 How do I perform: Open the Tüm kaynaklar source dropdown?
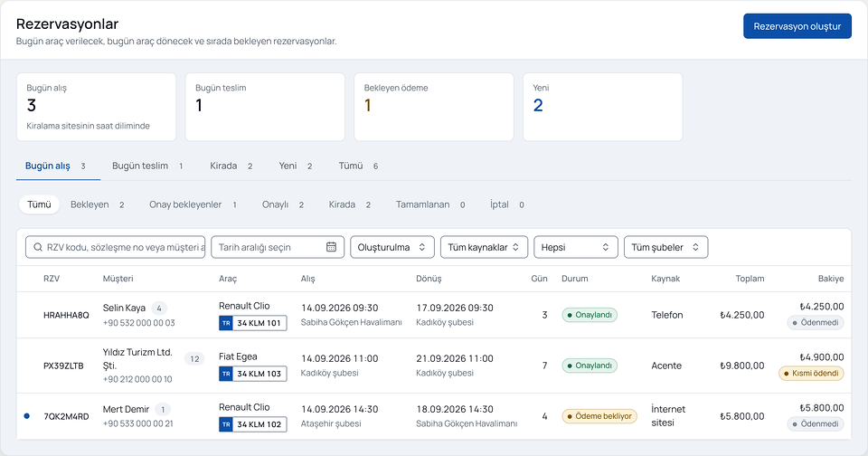[x=484, y=247]
